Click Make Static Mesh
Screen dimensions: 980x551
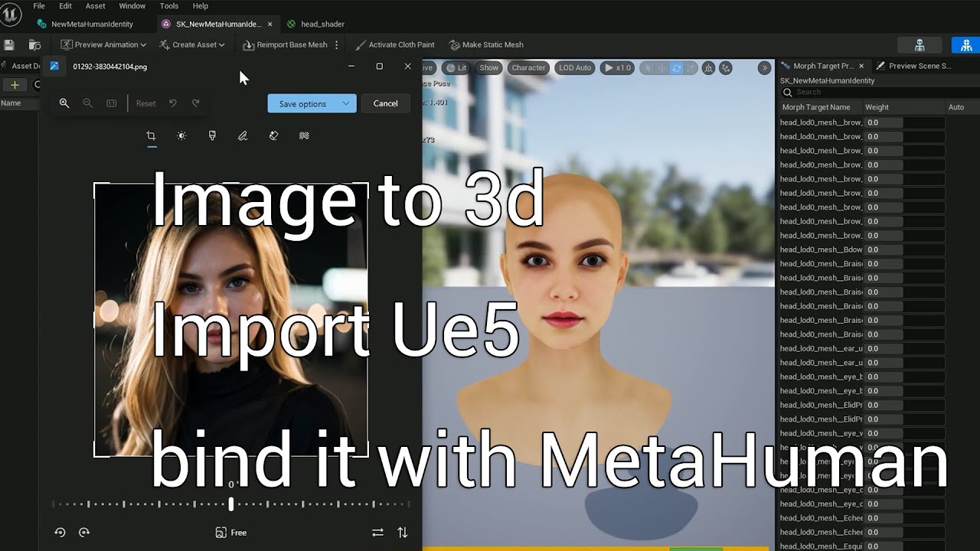[486, 45]
